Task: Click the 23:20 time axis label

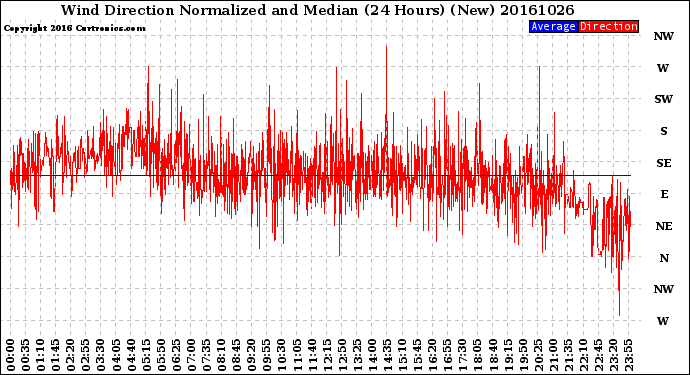Action: [x=613, y=355]
